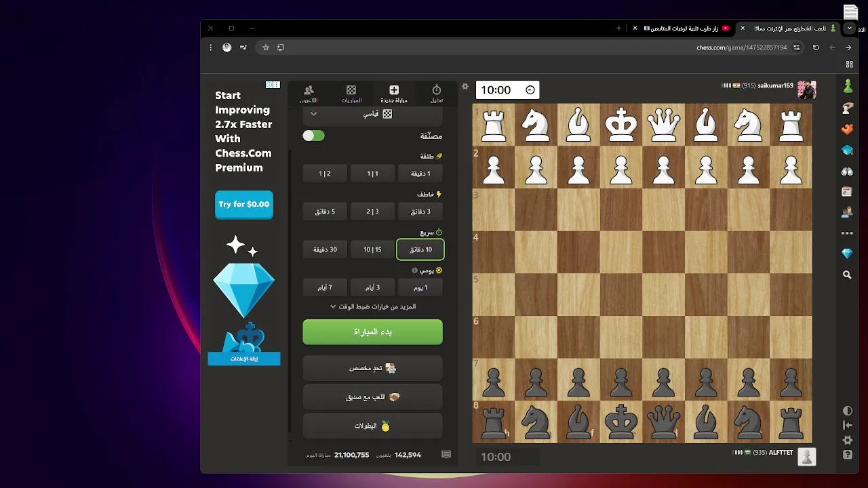Reload the page with the refresh icon
Screen dimensions: 868x488
pos(816,47)
